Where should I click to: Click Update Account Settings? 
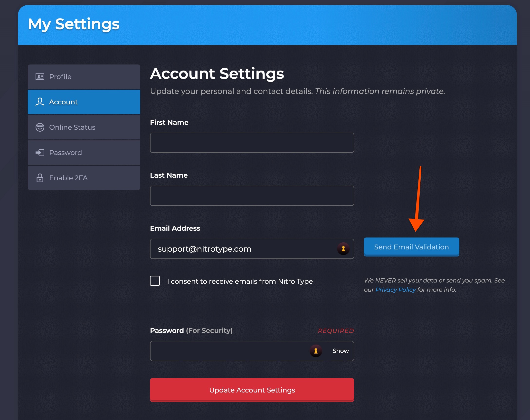pyautogui.click(x=252, y=390)
